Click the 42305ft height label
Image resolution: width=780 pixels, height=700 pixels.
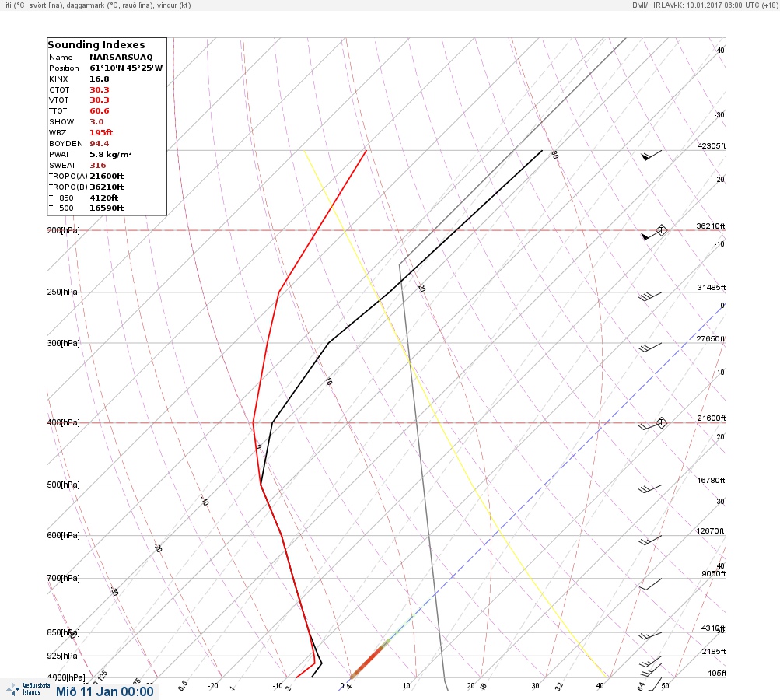[x=712, y=145]
